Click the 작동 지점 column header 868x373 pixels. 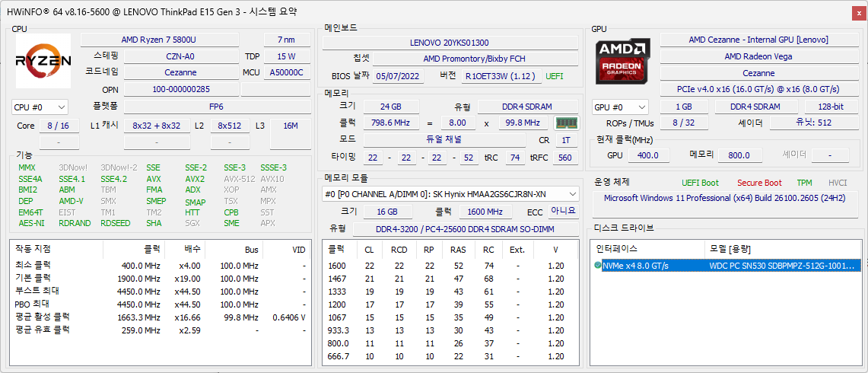[x=58, y=249]
